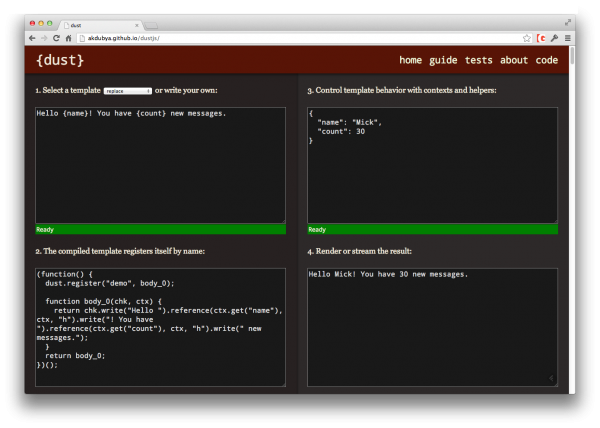Open the code nav link
This screenshot has height=428, width=600.
coord(547,60)
